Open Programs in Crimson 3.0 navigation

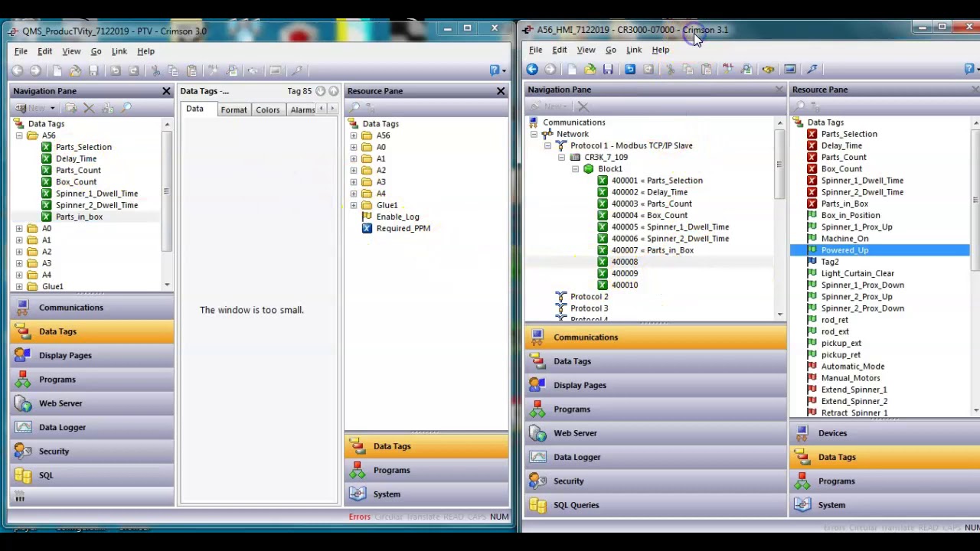(x=92, y=380)
